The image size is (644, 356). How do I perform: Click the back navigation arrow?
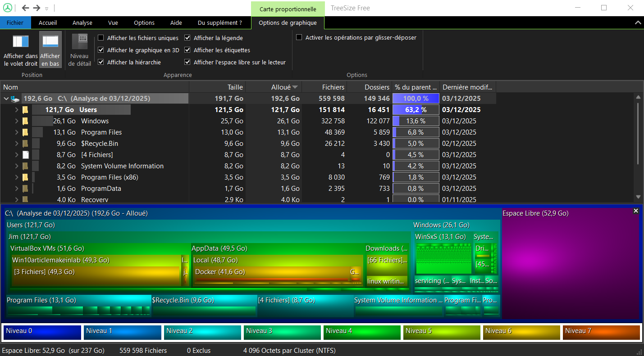click(x=26, y=8)
